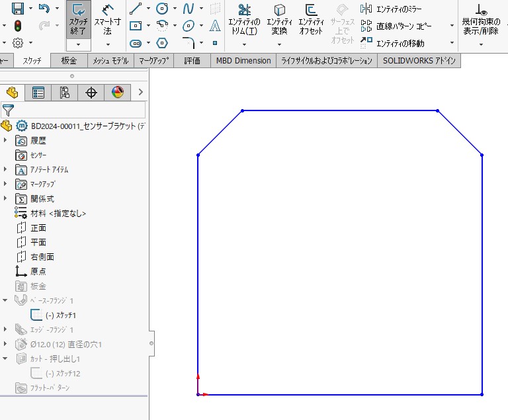The image size is (508, 420).
Task: Open the SOLIDWORKS アドイン tab
Action: (419, 61)
